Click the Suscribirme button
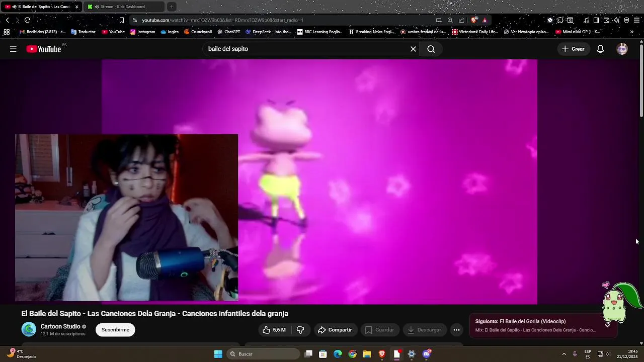Image resolution: width=644 pixels, height=362 pixels. coord(115,330)
